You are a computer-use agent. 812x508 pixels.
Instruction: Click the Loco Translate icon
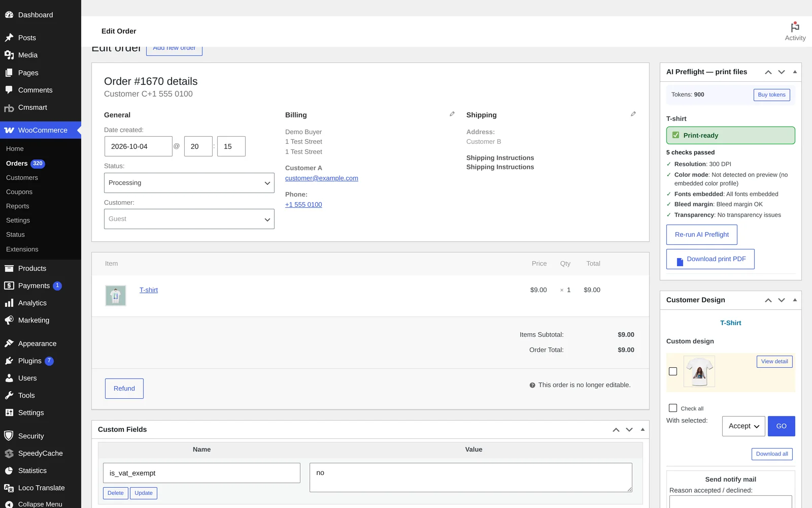9,488
